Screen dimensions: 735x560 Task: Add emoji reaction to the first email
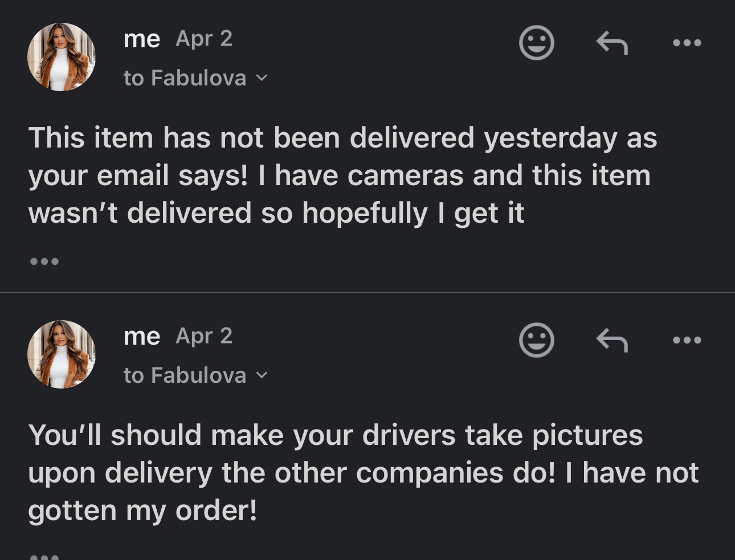[536, 43]
